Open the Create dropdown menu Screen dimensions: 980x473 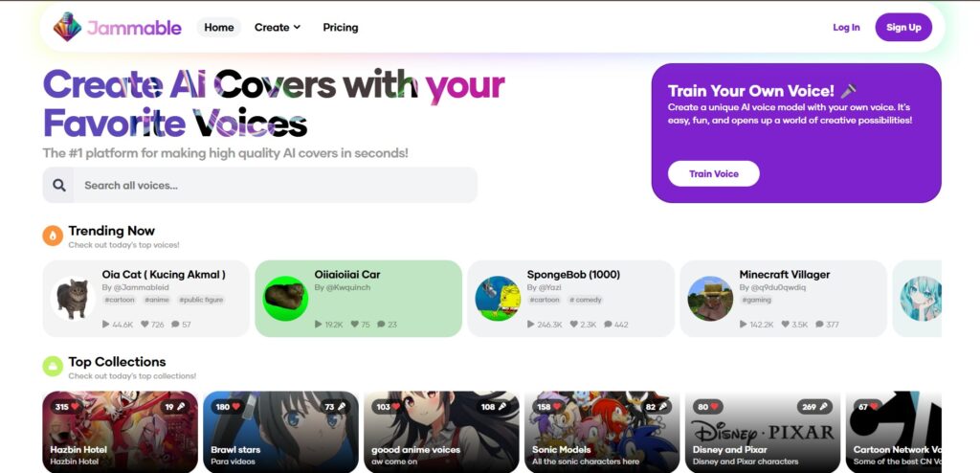278,28
